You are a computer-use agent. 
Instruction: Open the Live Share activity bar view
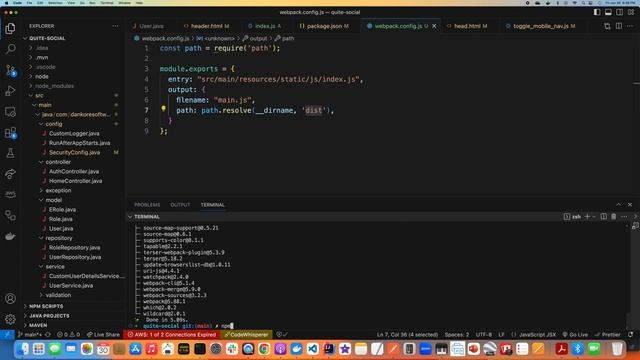(x=10, y=174)
